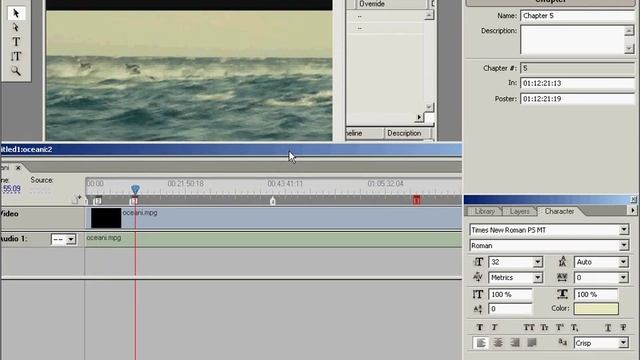Image resolution: width=640 pixels, height=360 pixels.
Task: Open the Roman font style dropdown
Action: tap(624, 246)
